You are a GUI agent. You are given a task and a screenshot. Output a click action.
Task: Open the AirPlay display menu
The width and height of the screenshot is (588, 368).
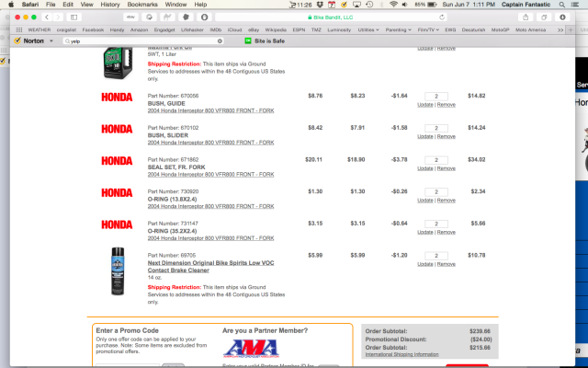tap(356, 5)
